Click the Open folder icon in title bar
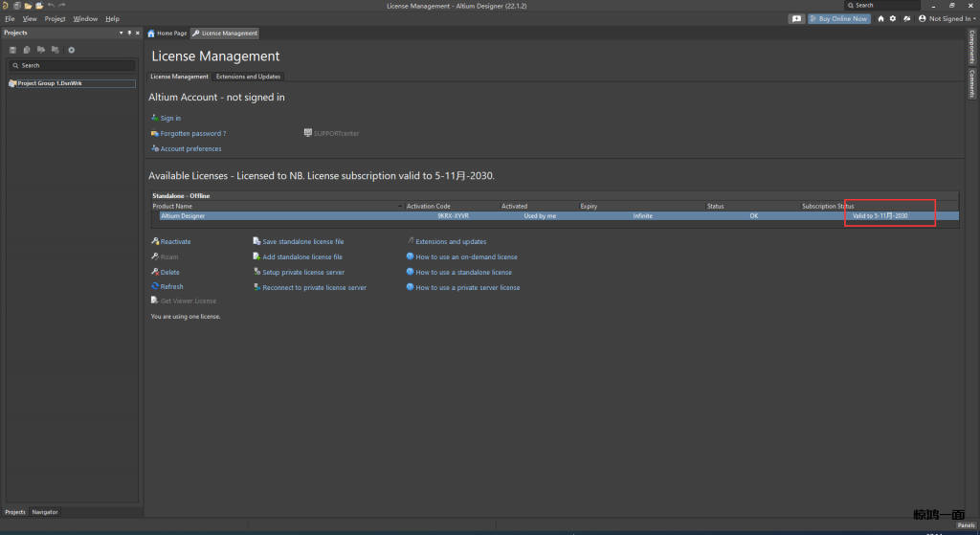980x535 pixels. click(29, 5)
